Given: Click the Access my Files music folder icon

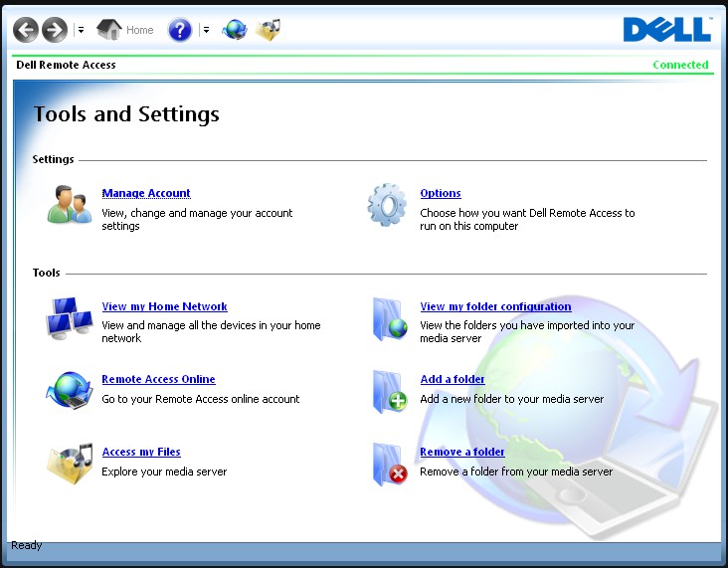Looking at the screenshot, I should [70, 464].
